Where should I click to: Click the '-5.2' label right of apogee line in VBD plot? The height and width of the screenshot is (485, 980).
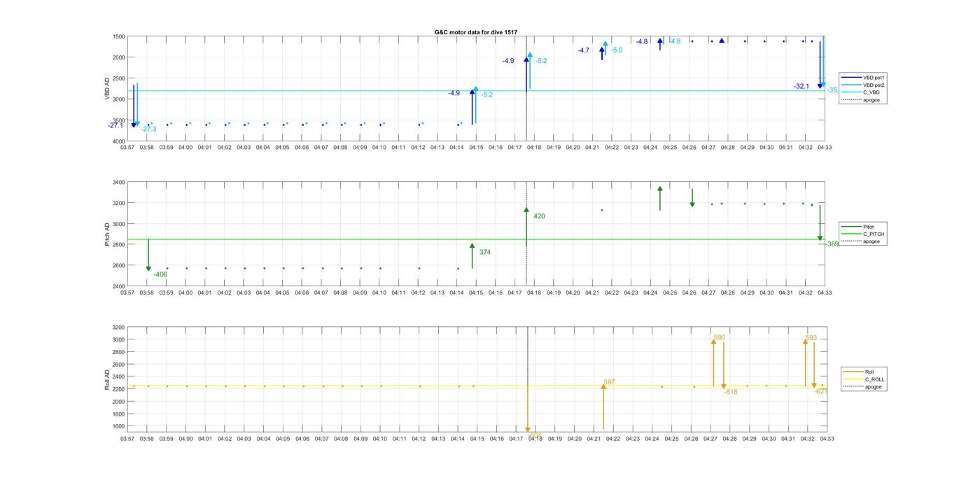541,62
